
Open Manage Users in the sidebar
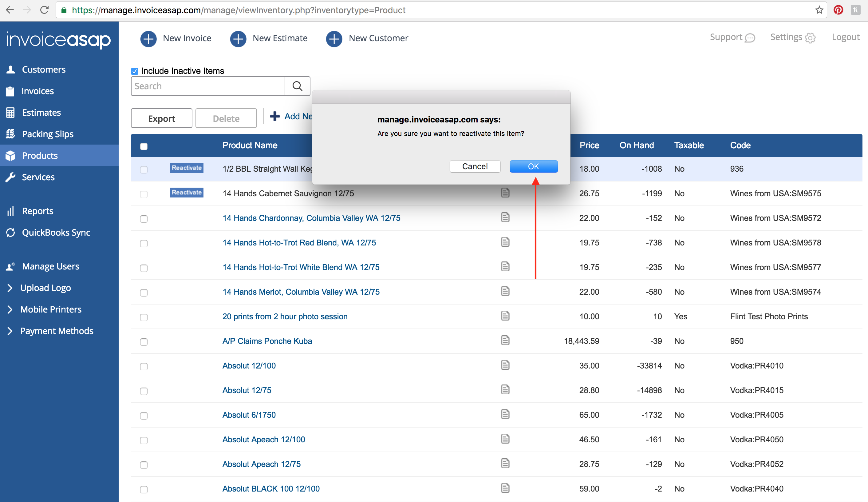click(x=50, y=266)
